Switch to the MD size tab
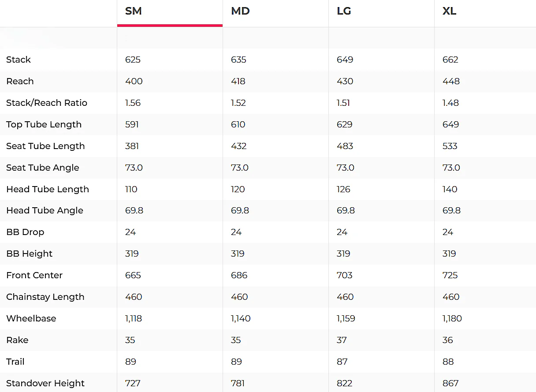The height and width of the screenshot is (392, 536). point(275,13)
